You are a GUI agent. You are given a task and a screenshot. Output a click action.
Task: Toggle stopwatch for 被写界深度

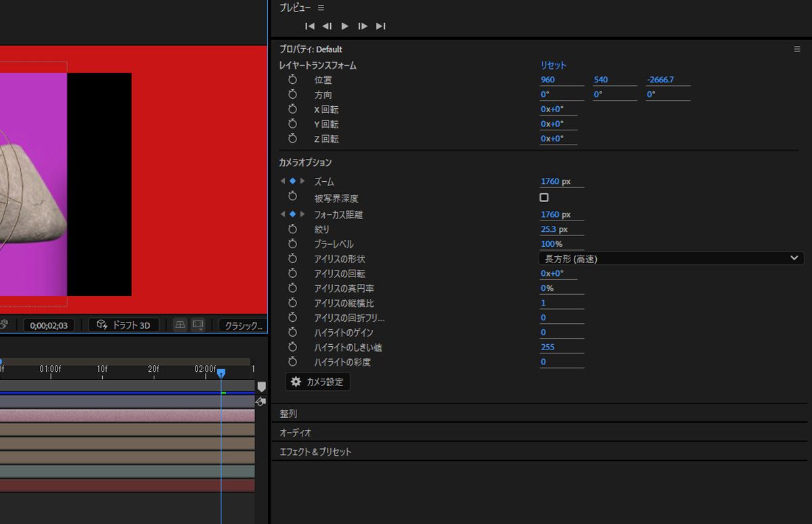click(292, 196)
